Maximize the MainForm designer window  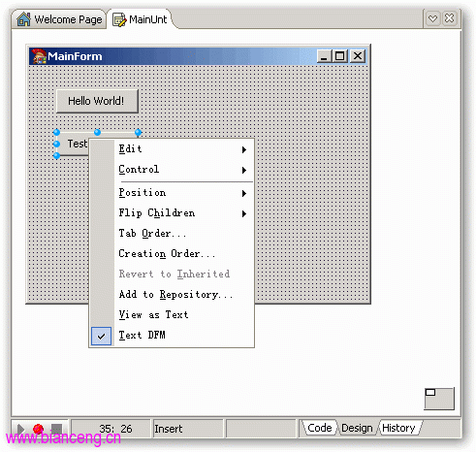(339, 56)
